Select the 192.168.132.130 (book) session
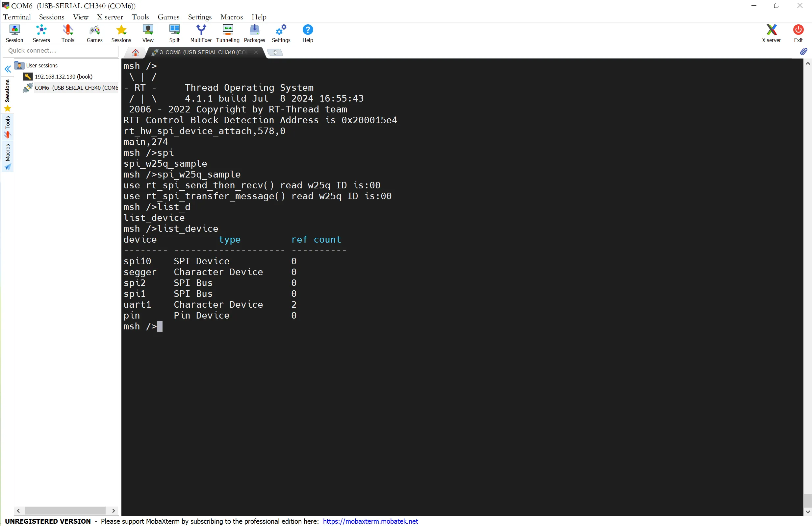The height and width of the screenshot is (526, 812). 63,77
